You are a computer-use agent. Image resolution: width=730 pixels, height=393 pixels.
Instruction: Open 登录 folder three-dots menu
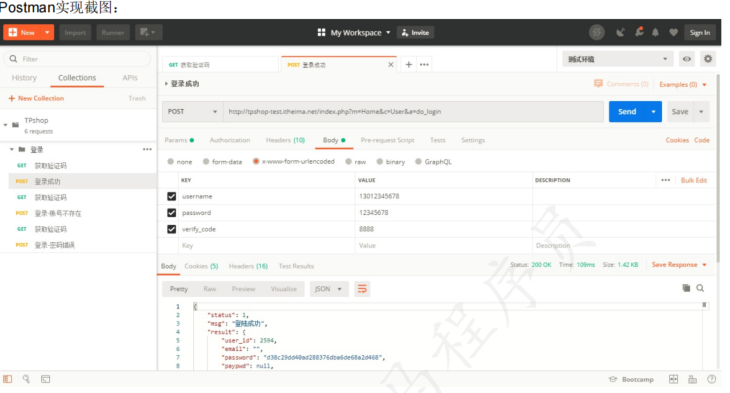(147, 149)
